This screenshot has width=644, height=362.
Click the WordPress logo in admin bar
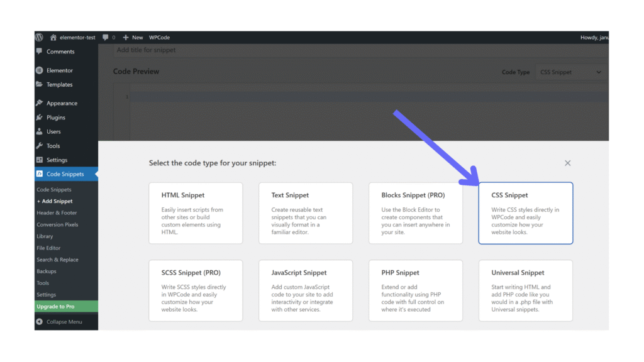point(39,37)
